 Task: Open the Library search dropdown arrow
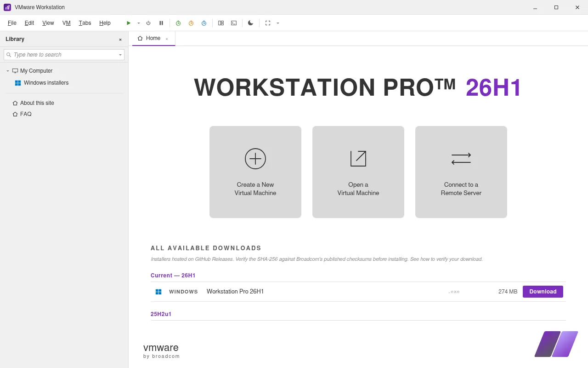coord(120,55)
